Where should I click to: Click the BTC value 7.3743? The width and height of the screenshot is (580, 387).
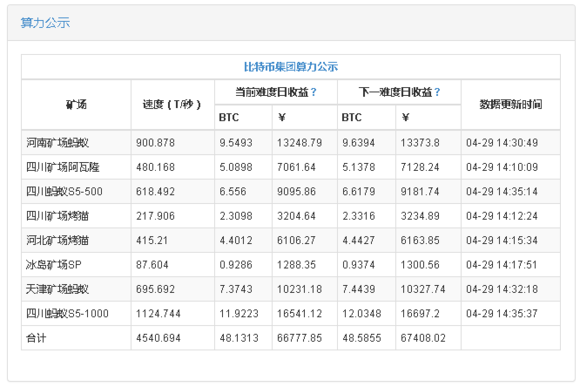[x=236, y=289]
